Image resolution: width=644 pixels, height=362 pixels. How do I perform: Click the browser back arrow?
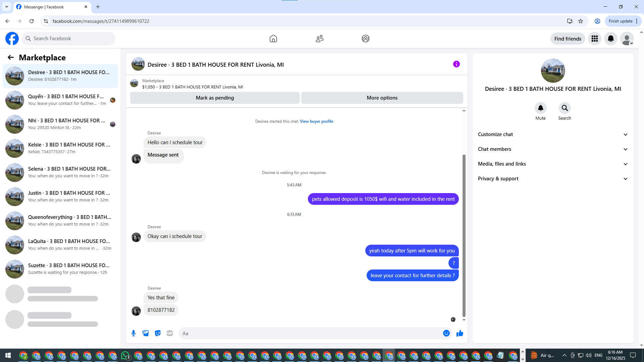7,21
